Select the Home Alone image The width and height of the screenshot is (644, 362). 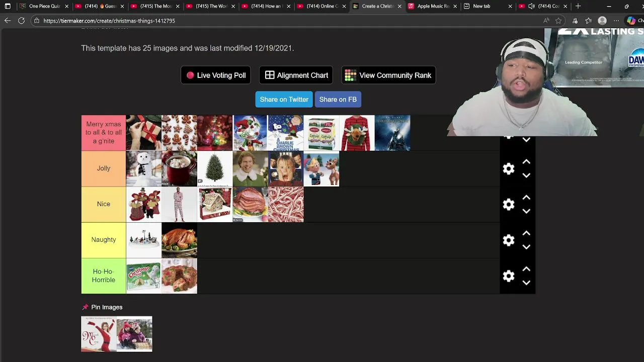(x=286, y=168)
